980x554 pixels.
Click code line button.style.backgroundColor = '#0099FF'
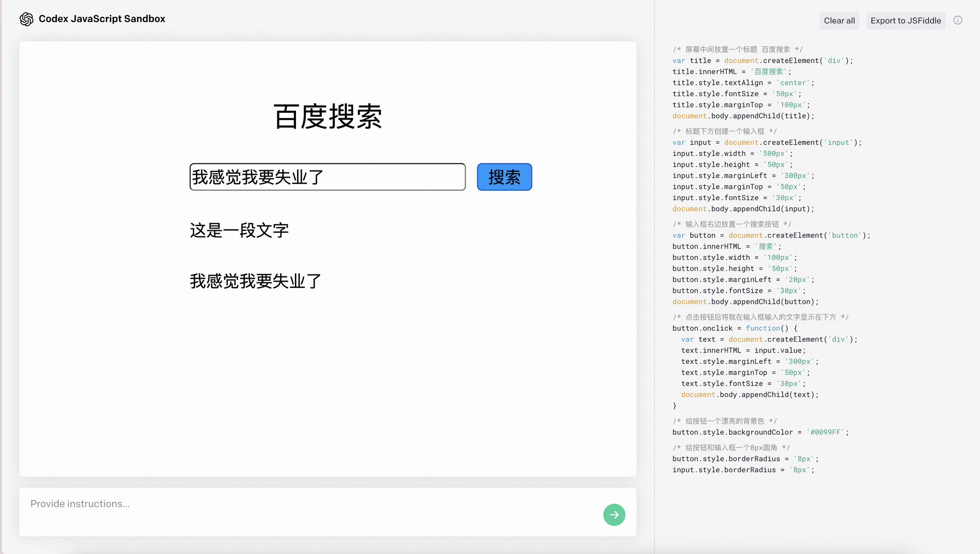[x=760, y=432]
